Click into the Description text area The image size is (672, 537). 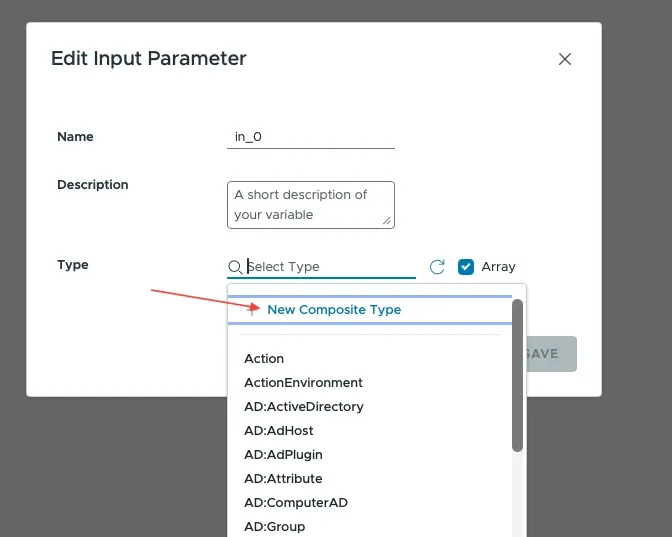pos(310,204)
